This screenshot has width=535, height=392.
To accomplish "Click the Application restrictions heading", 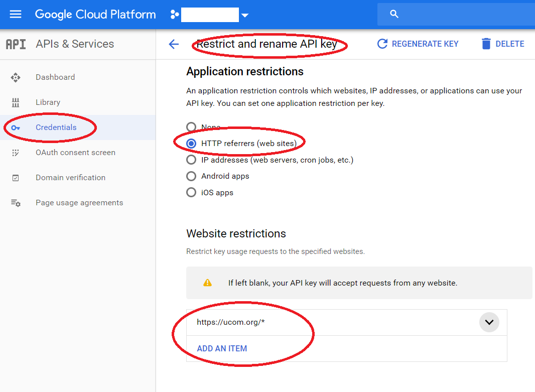I will 245,71.
